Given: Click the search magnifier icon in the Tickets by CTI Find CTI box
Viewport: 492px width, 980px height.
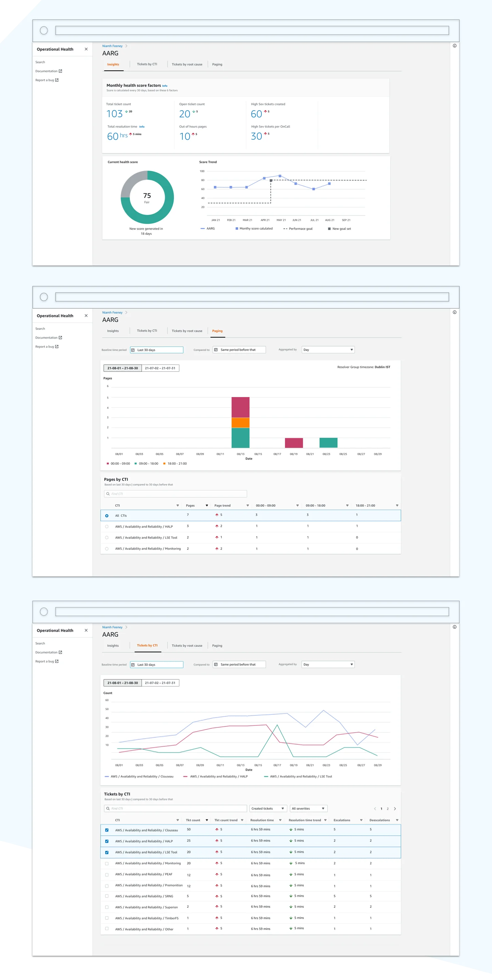Looking at the screenshot, I should click(108, 808).
